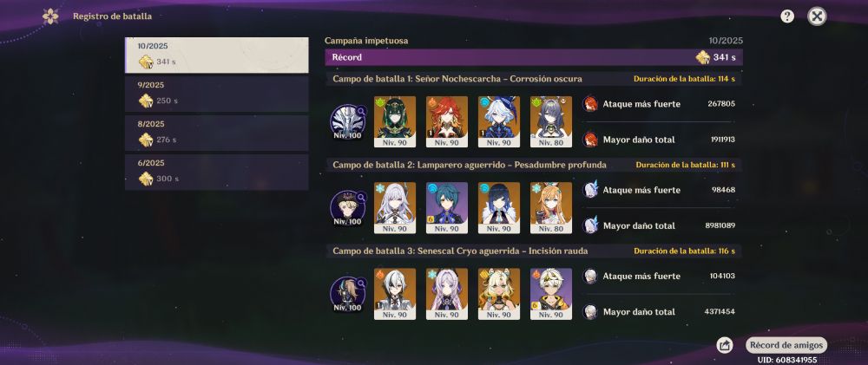Select the 10/2025 record entry
Image resolution: width=868 pixels, height=365 pixels.
point(216,55)
